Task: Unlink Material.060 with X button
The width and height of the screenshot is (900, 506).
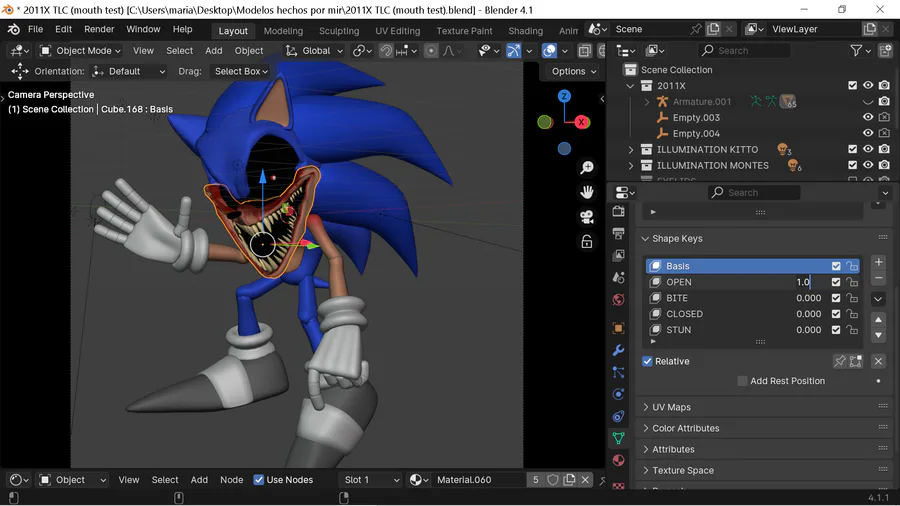Action: tap(585, 480)
